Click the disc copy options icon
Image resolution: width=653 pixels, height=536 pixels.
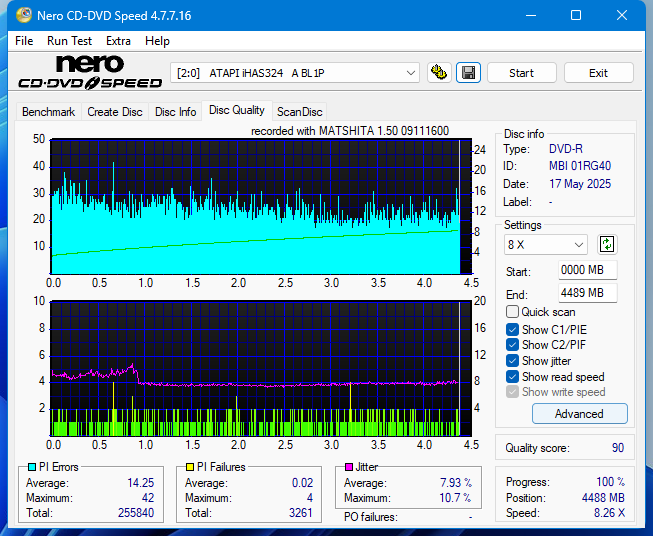pos(438,73)
